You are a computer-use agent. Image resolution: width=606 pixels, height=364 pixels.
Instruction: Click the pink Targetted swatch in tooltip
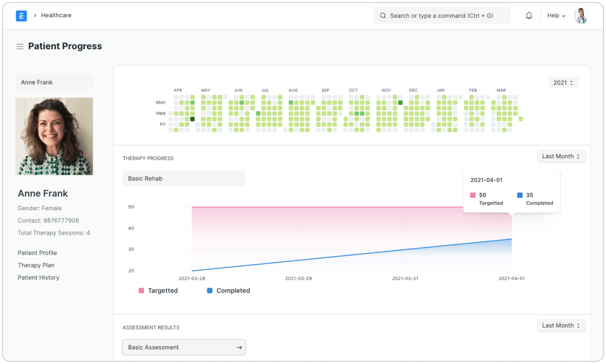(473, 195)
